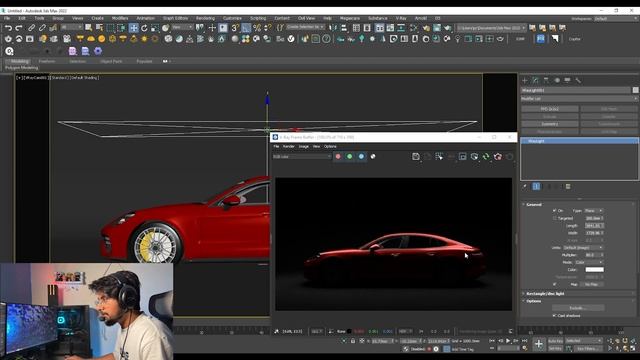Toggle the blue channel in Frame Buffer

(x=361, y=156)
